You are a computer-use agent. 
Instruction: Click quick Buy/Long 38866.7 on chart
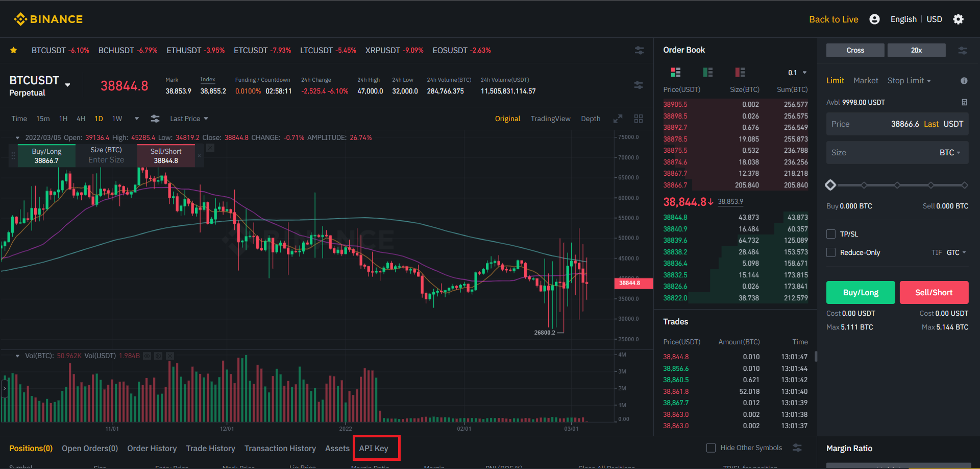click(x=46, y=156)
